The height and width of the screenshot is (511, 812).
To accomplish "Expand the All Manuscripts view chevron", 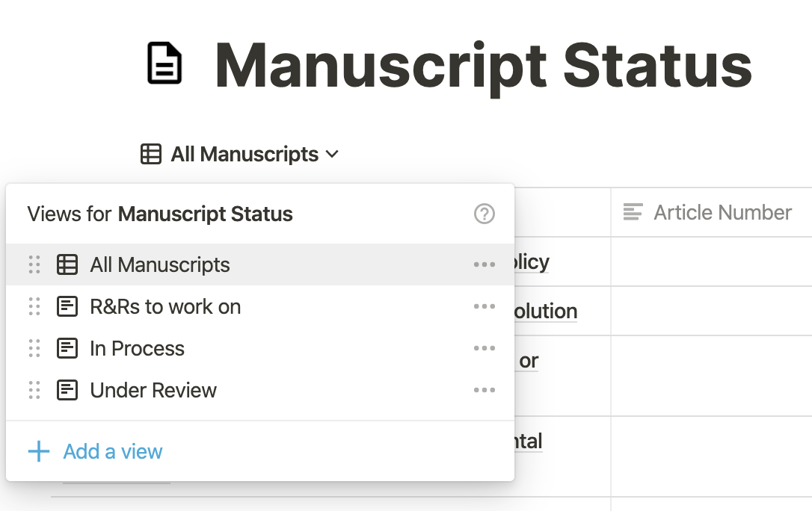I will point(332,154).
